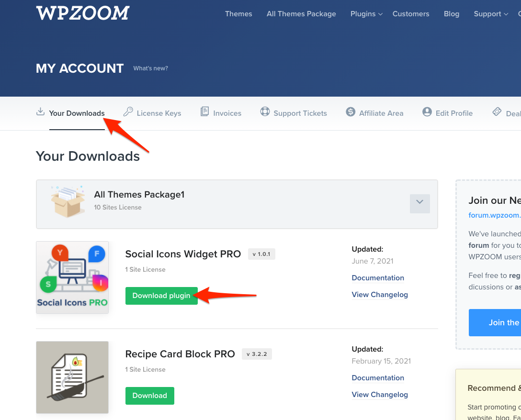The height and width of the screenshot is (420, 521).
Task: Click the dollar coin icon beside Affiliate Area
Action: click(351, 111)
